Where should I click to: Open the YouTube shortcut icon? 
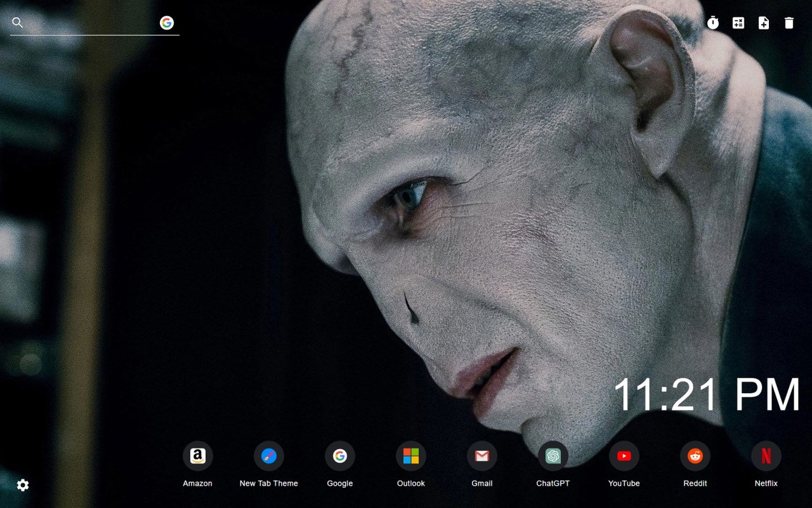(624, 456)
